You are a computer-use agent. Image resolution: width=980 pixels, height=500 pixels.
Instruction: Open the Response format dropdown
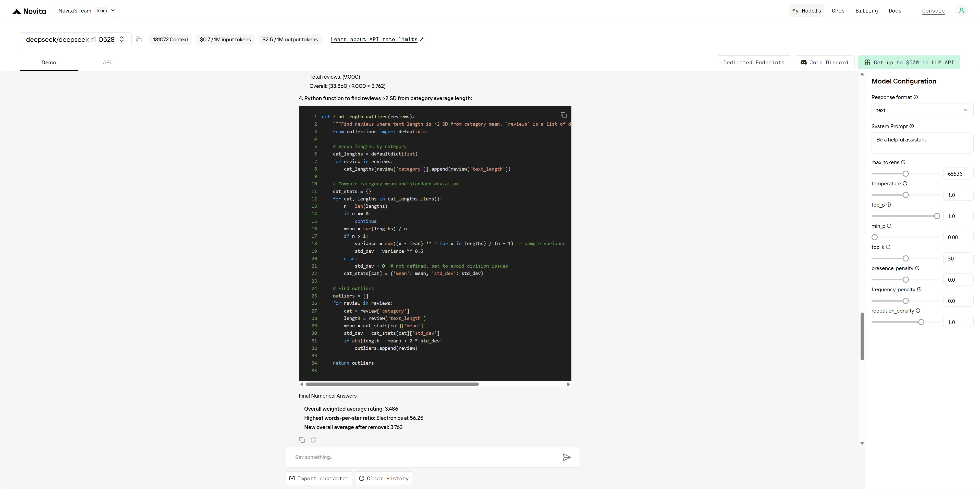coord(922,110)
